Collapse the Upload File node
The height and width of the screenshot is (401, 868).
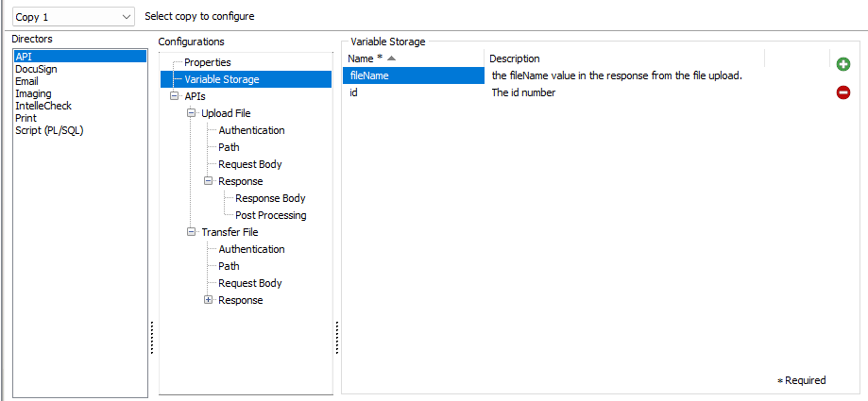click(192, 113)
